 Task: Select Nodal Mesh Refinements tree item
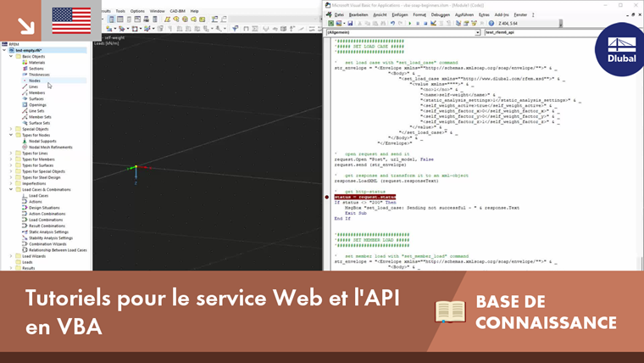click(51, 148)
